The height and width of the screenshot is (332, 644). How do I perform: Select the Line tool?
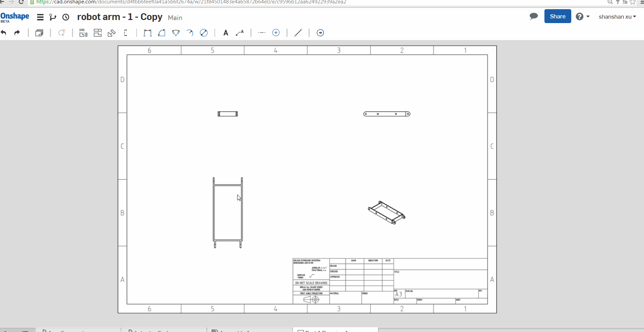point(298,33)
